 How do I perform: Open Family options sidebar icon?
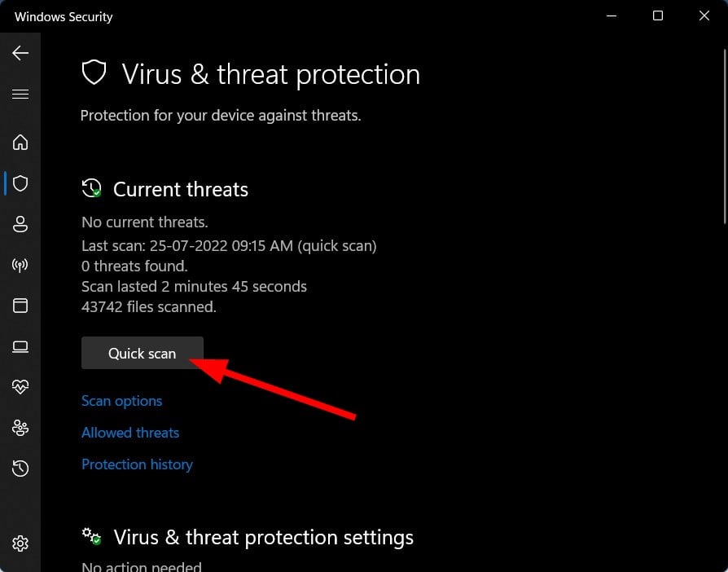coord(20,428)
